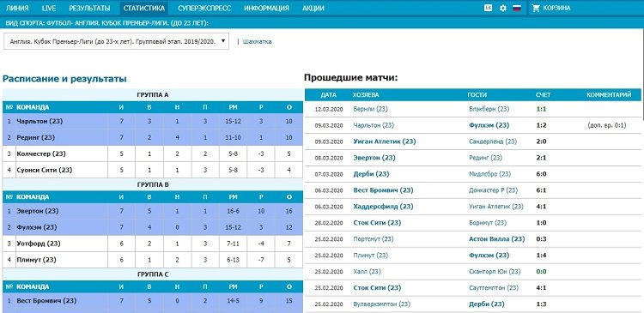Click Сканторп Юн (23) guest team
Screen dimensions: 644x313
pos(495,272)
